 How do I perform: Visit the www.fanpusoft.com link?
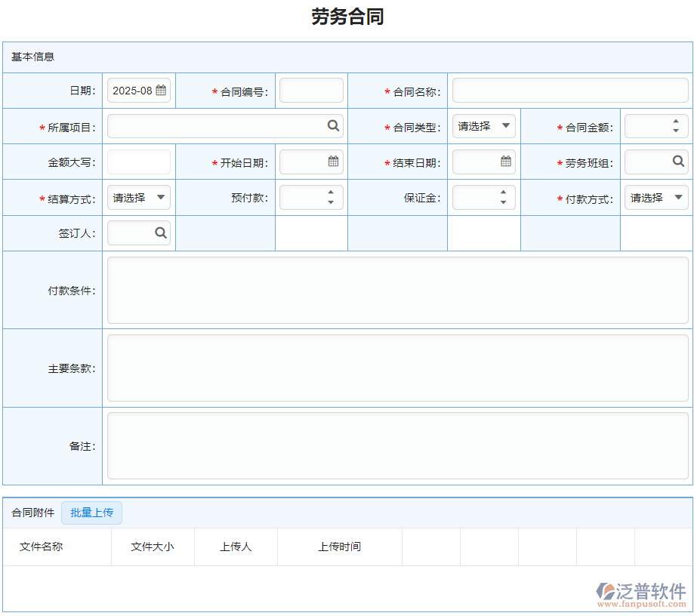pos(641,603)
